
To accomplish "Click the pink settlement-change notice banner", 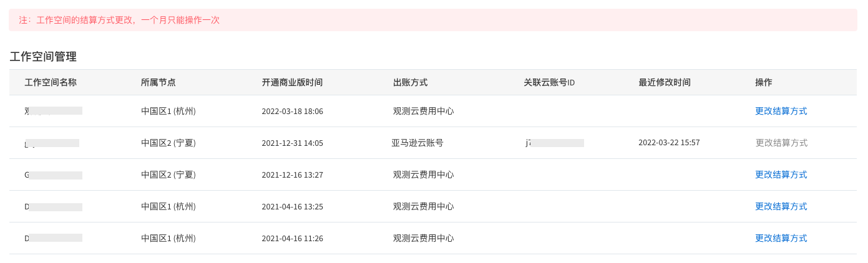I will click(x=433, y=20).
